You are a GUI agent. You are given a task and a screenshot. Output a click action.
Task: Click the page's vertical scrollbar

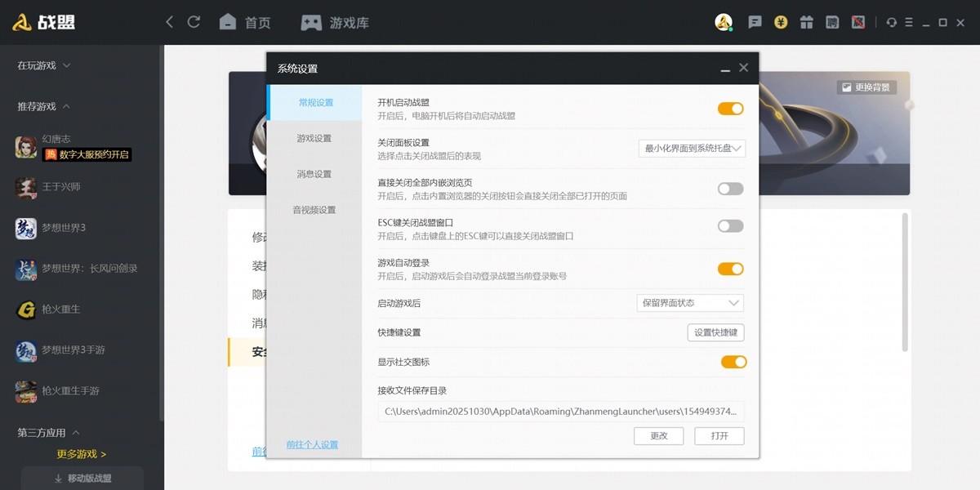(904, 282)
